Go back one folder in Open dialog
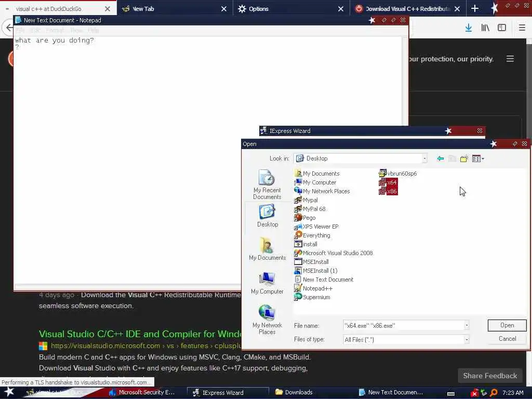The image size is (532, 399). [x=441, y=158]
